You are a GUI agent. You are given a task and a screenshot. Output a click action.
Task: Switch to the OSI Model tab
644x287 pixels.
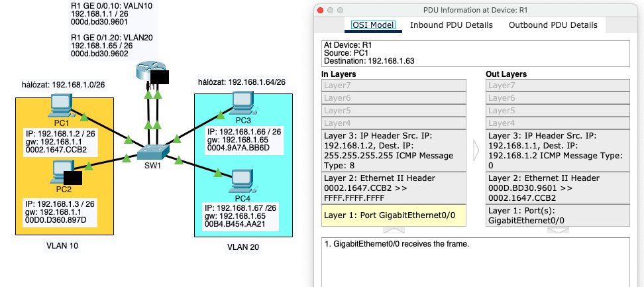373,25
